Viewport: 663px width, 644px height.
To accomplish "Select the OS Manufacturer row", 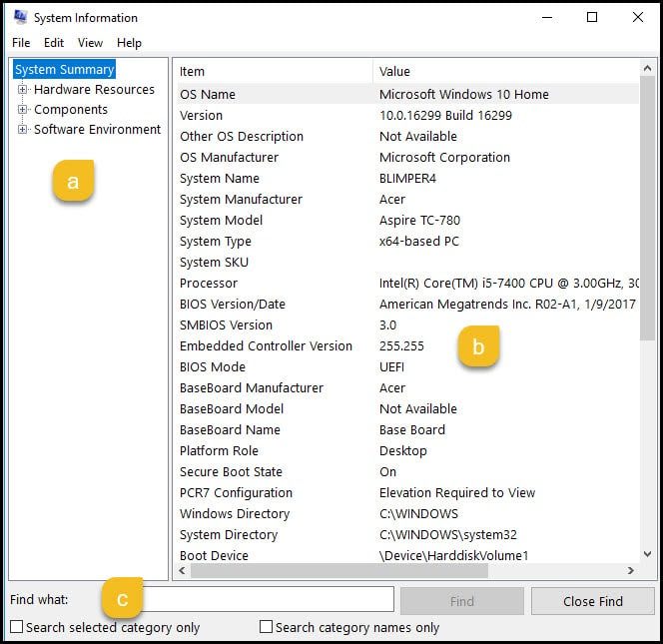I will click(x=406, y=158).
